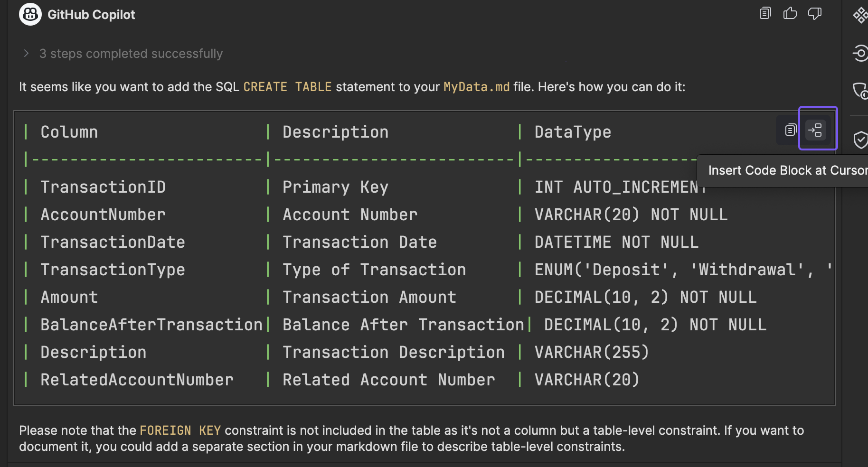Open the shield-with-badge tool in the sidebar
Image resolution: width=868 pixels, height=467 pixels.
[860, 91]
